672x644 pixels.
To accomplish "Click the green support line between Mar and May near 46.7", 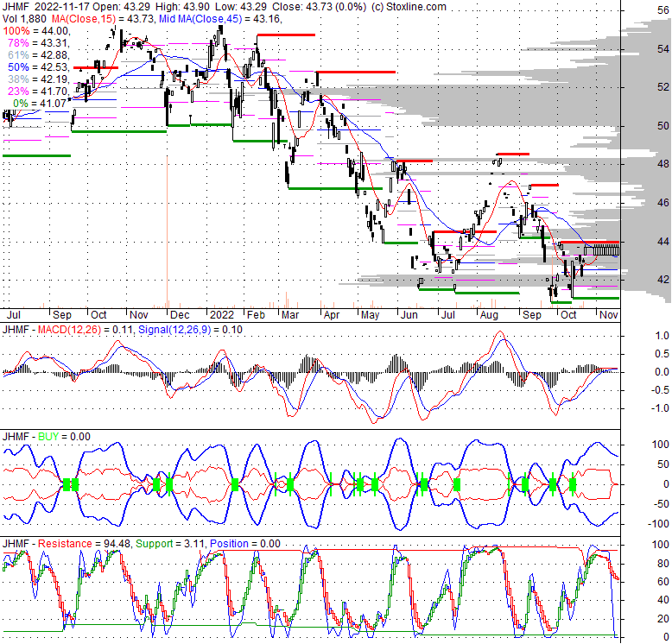I will point(336,188).
